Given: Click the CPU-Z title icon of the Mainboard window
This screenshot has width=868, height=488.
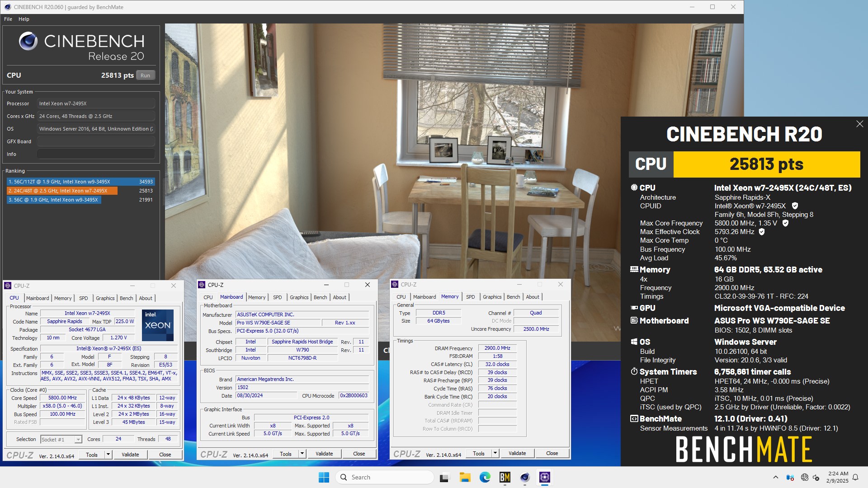Looking at the screenshot, I should [202, 285].
